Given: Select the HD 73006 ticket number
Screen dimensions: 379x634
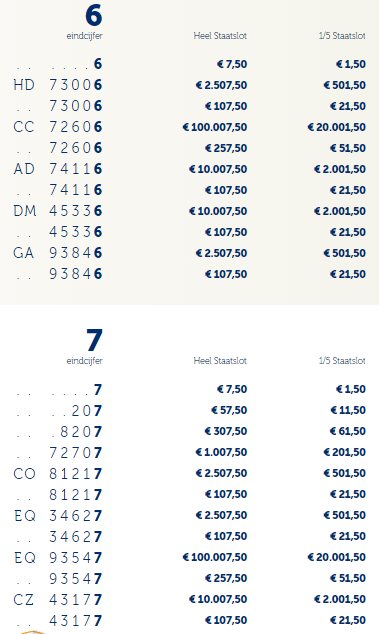Looking at the screenshot, I should (58, 85).
